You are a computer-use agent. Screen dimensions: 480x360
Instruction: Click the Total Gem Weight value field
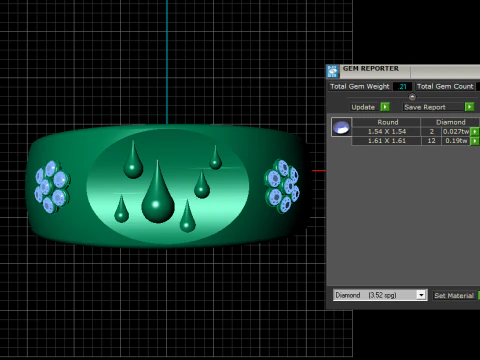coord(402,87)
